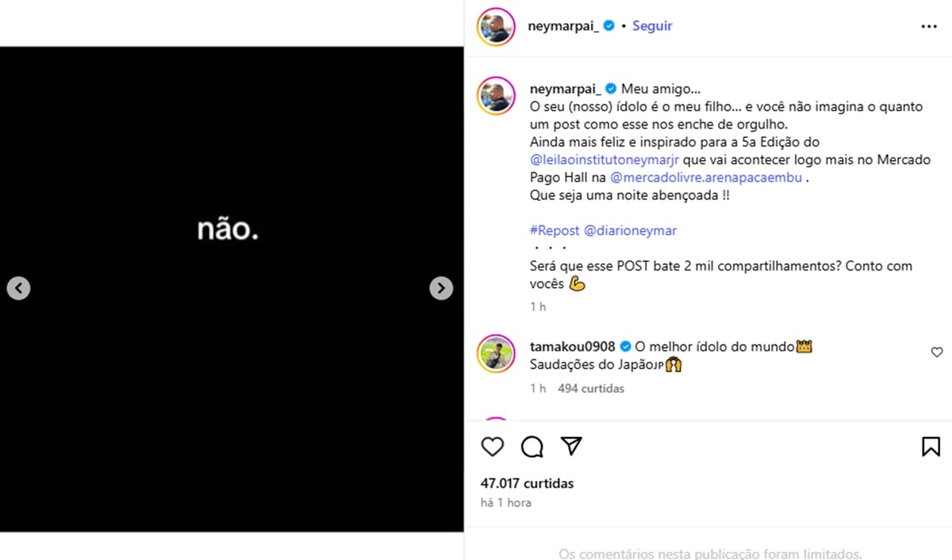
Task: Share the post using the paper plane icon
Action: [571, 447]
